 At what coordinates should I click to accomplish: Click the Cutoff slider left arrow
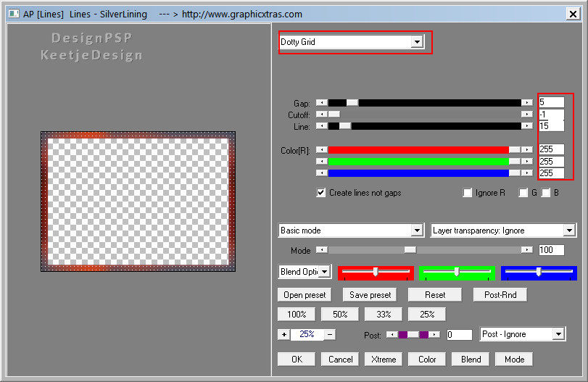[321, 115]
